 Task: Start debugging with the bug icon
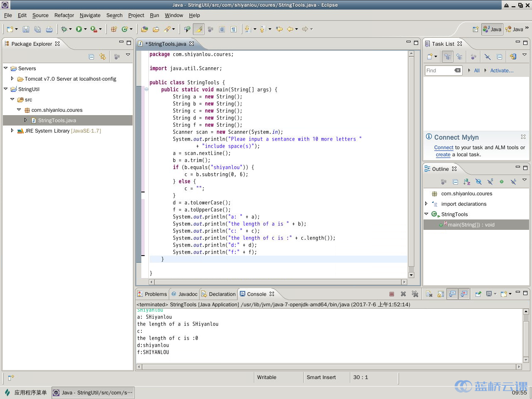pos(64,29)
